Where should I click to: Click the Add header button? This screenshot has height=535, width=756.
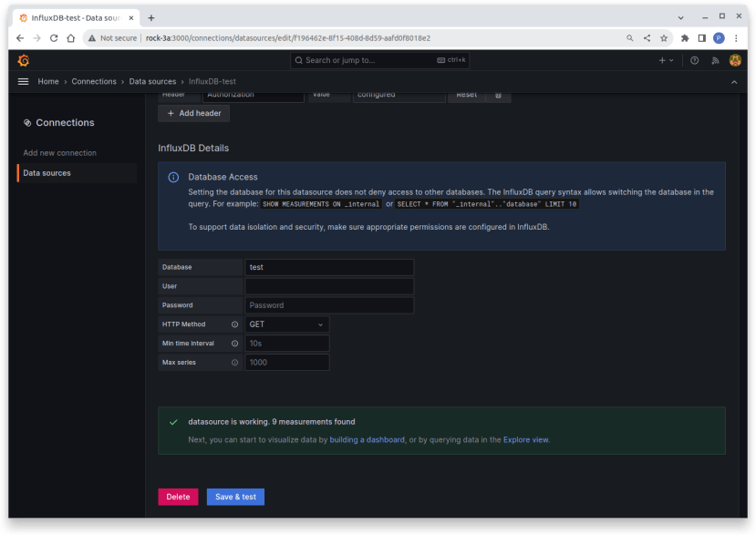[x=194, y=113]
